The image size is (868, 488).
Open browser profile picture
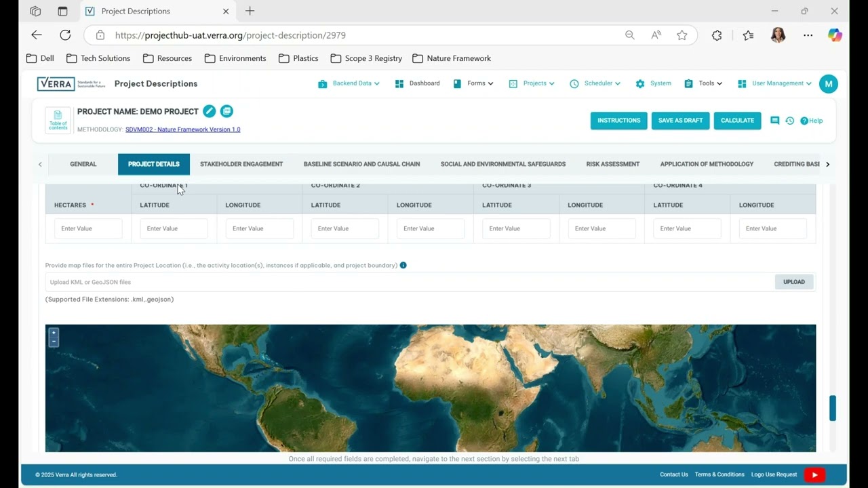click(778, 35)
